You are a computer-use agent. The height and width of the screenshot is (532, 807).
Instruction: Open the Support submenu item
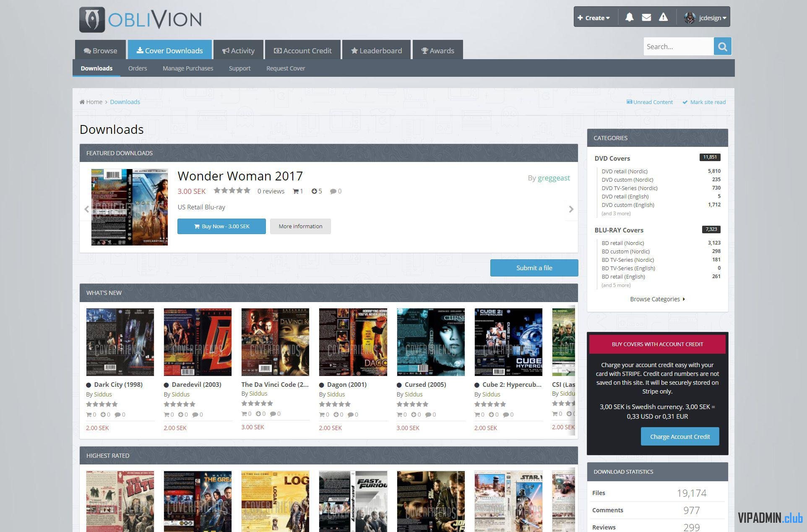[239, 68]
